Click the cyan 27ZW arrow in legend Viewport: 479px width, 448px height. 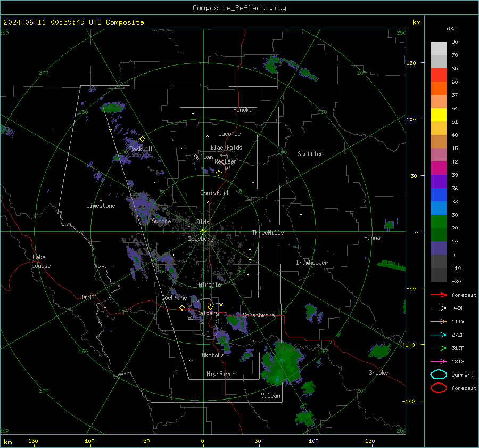(x=439, y=335)
